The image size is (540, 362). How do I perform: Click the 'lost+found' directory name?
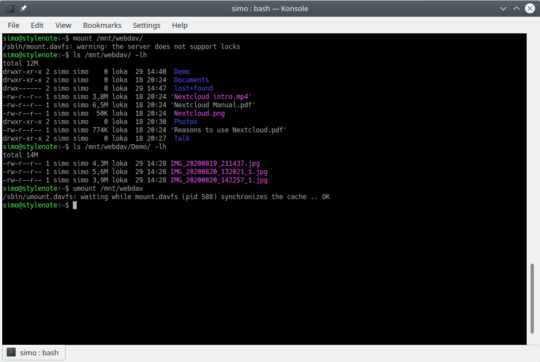193,88
